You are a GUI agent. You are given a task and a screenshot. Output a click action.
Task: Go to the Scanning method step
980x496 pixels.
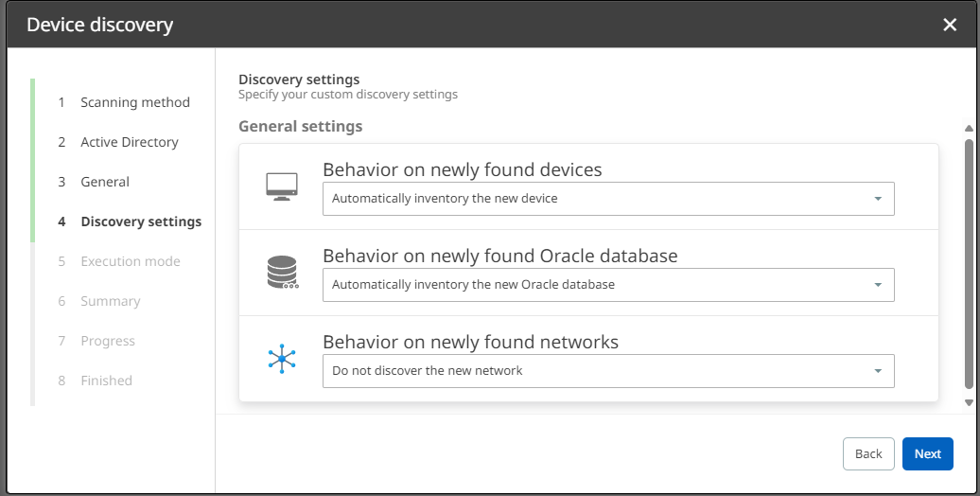point(134,102)
